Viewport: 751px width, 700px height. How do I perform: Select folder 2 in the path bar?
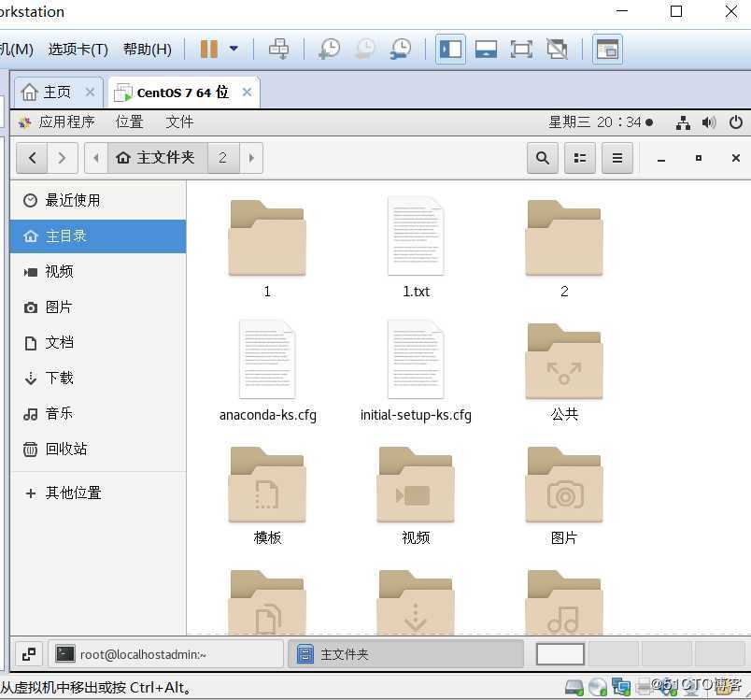point(223,158)
